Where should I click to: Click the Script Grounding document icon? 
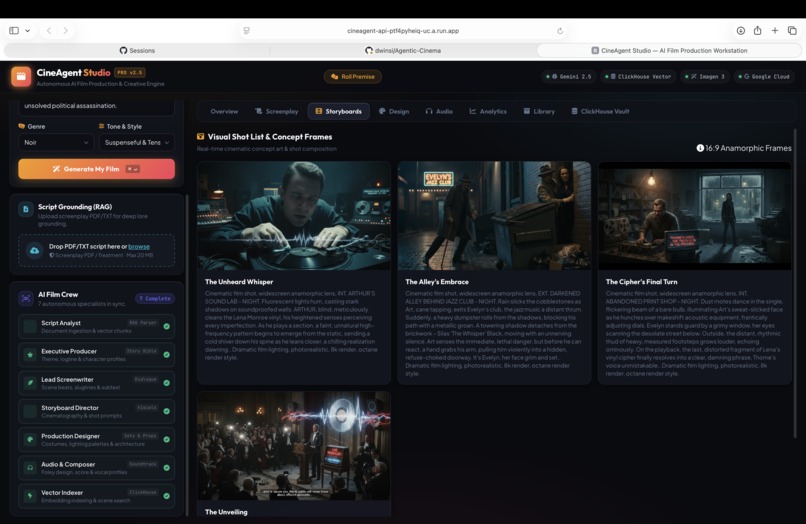click(x=26, y=209)
